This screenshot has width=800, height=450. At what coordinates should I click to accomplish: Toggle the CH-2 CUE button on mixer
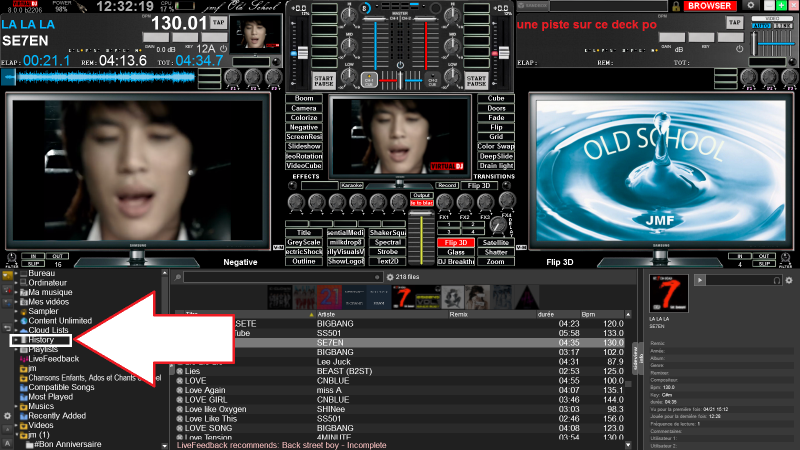click(x=432, y=81)
